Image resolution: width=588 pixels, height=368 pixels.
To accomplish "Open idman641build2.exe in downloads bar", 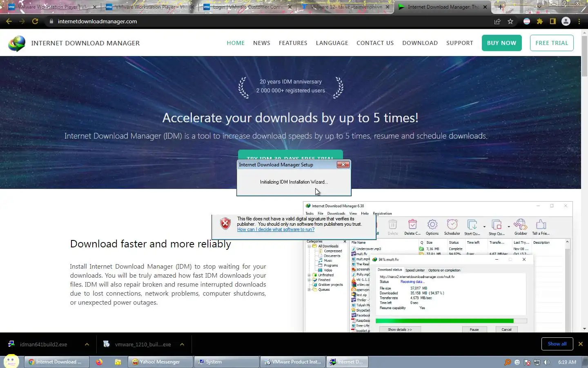I will click(43, 344).
